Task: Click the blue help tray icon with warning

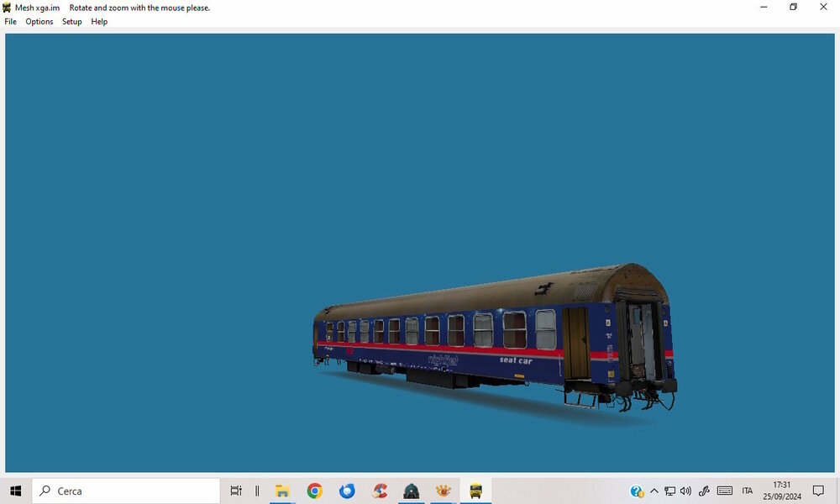Action: click(637, 491)
